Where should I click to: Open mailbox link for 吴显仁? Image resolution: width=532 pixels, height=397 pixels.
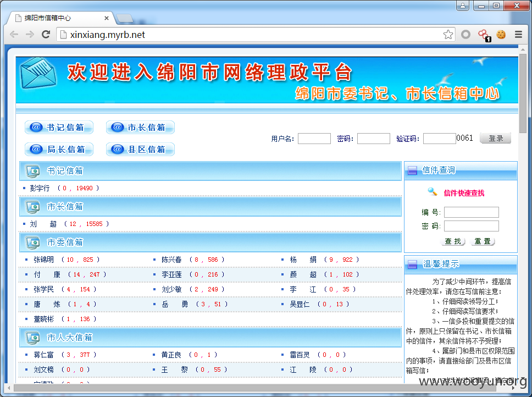pyautogui.click(x=300, y=305)
